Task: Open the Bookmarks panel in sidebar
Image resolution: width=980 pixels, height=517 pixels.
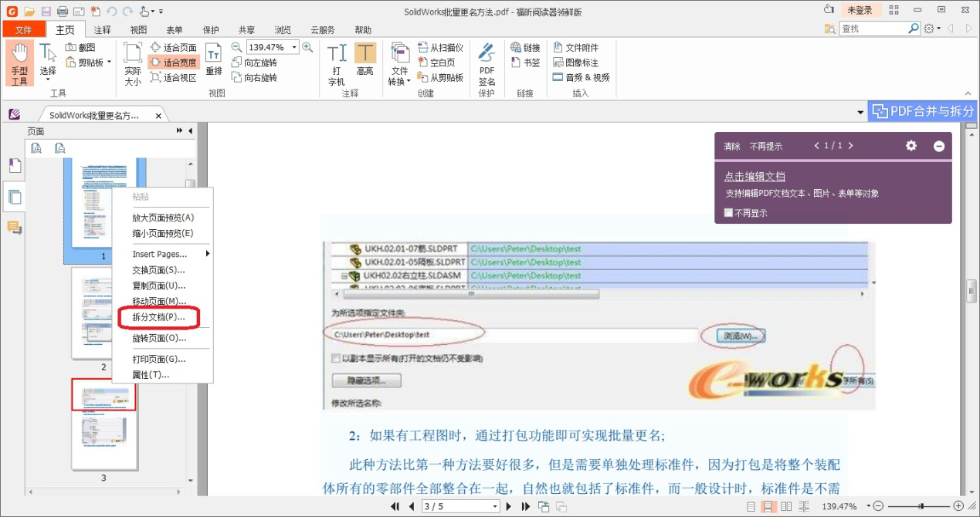Action: (14, 165)
